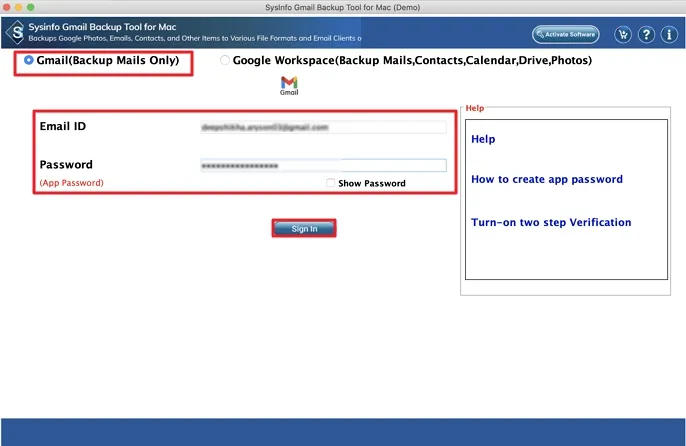Open How to create app password link
Image resolution: width=686 pixels, height=446 pixels.
click(547, 179)
